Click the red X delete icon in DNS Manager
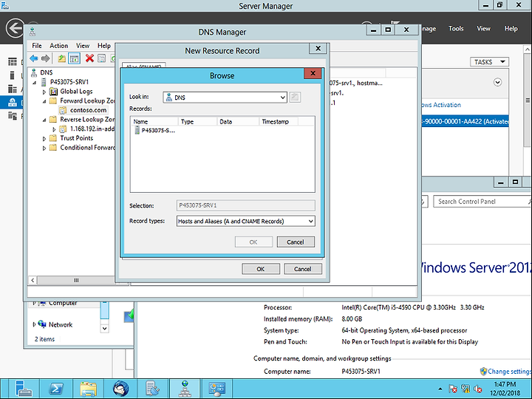The height and width of the screenshot is (399, 532). click(89, 58)
